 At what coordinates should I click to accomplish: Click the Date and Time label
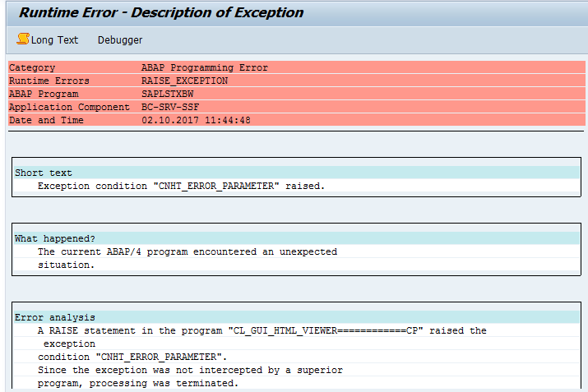pos(46,120)
